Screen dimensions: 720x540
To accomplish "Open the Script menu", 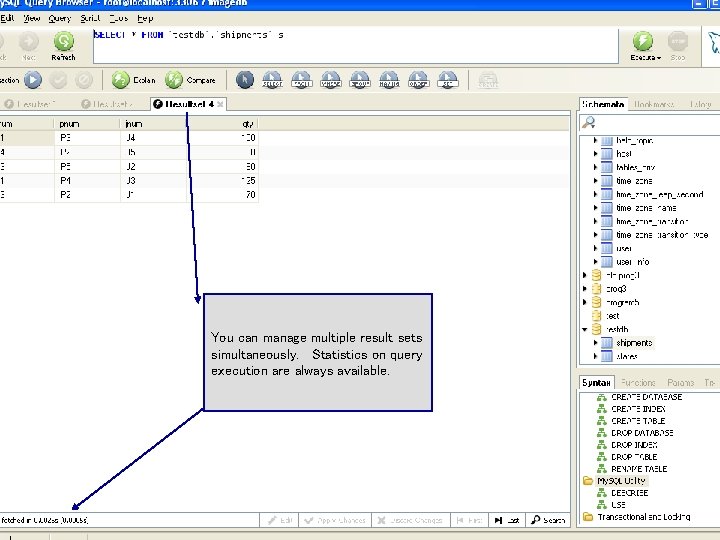I will coord(90,18).
